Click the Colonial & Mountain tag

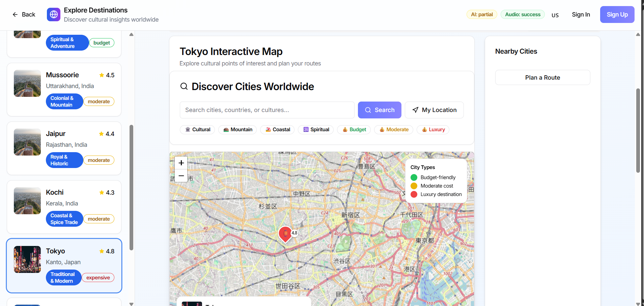tap(64, 102)
